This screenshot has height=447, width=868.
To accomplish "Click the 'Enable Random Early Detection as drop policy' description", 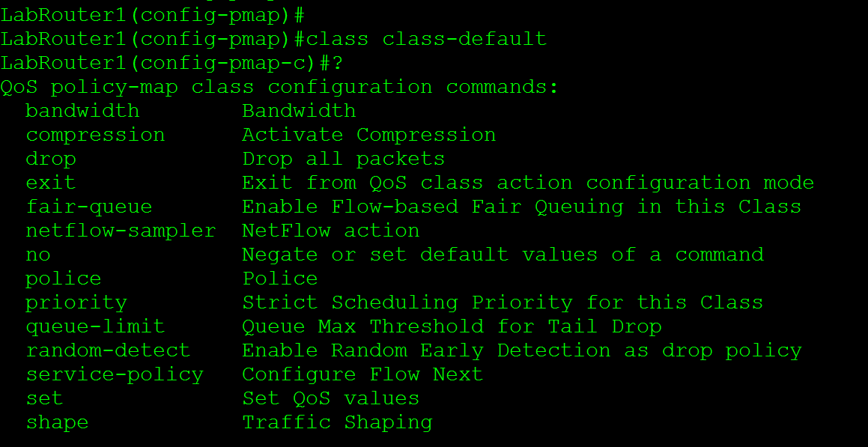I will click(x=521, y=350).
